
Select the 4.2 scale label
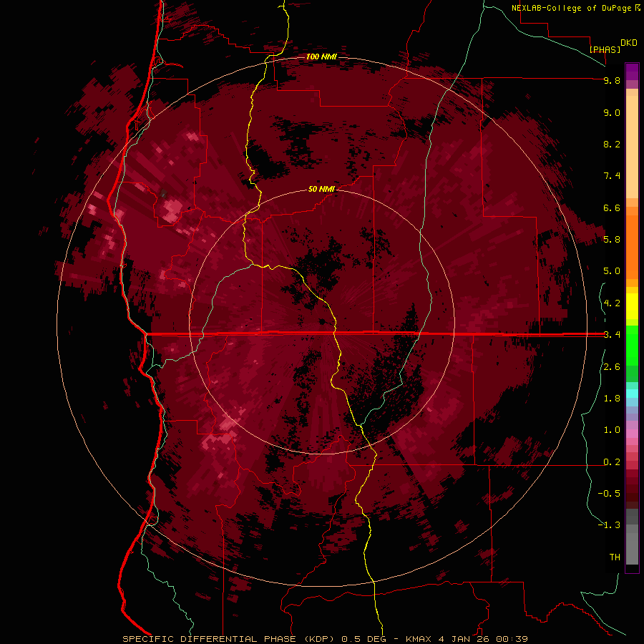[612, 303]
